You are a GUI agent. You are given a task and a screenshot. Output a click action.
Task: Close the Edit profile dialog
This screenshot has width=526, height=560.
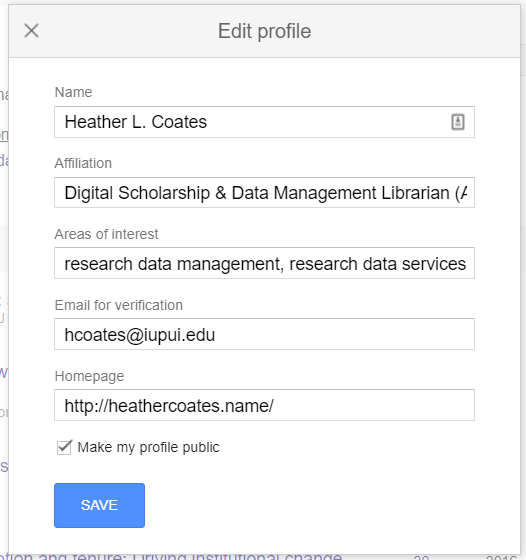click(x=31, y=31)
